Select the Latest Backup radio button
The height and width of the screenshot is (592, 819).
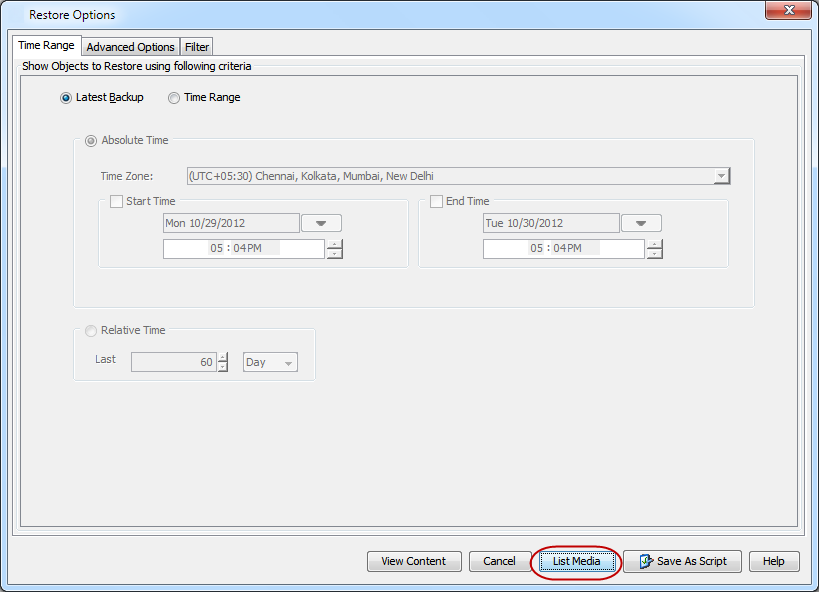67,98
